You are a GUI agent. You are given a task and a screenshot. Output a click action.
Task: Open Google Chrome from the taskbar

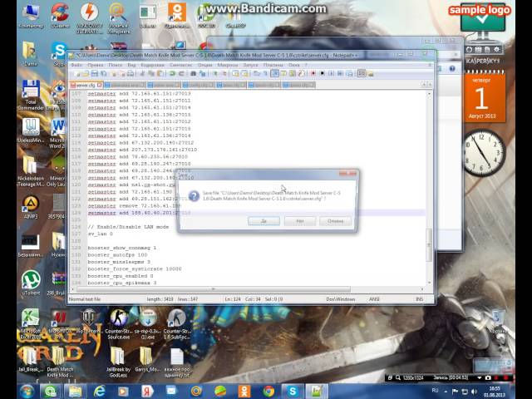(x=268, y=392)
